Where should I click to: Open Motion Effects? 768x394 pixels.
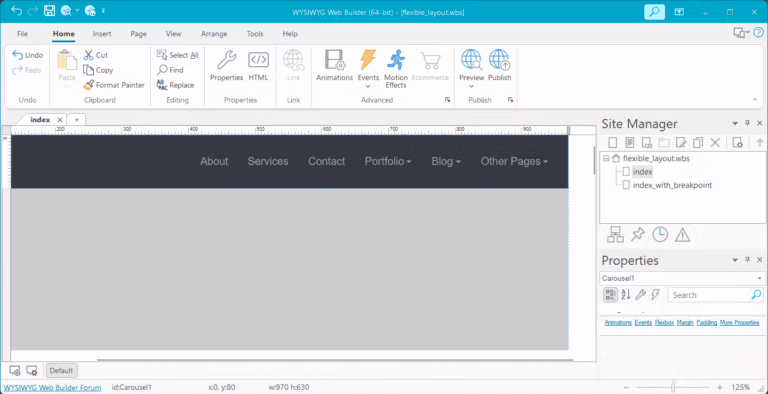point(396,69)
